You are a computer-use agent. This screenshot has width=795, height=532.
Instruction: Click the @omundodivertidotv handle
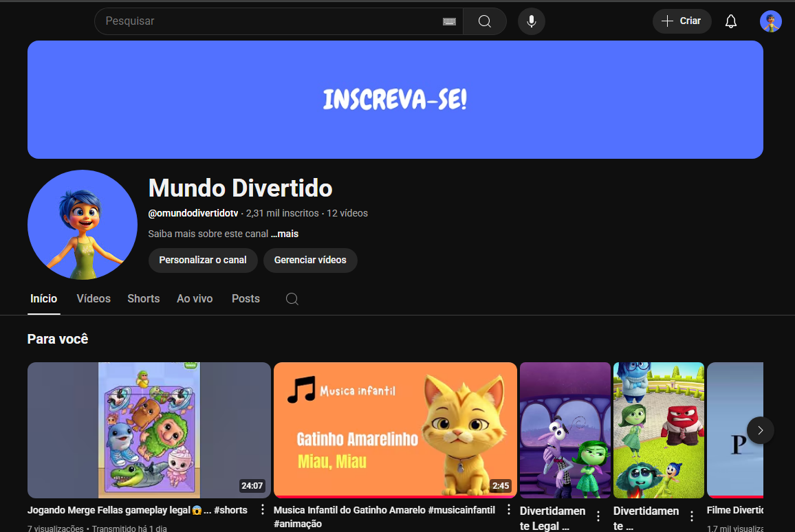(193, 213)
